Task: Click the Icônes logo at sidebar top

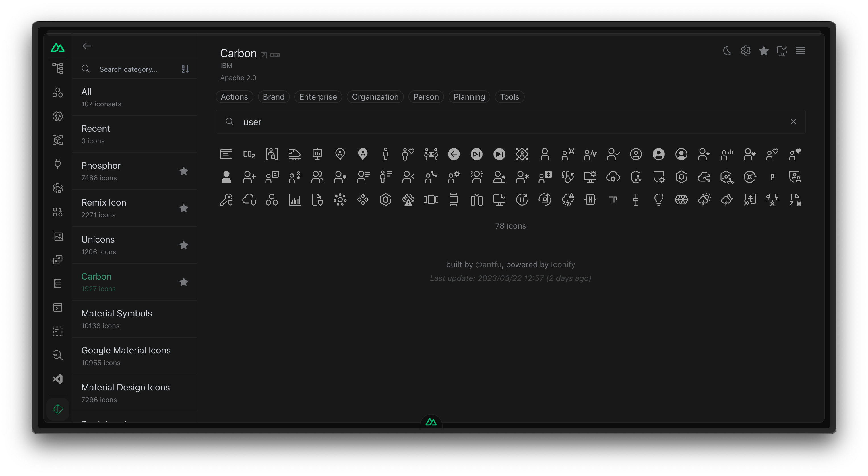Action: [58, 47]
